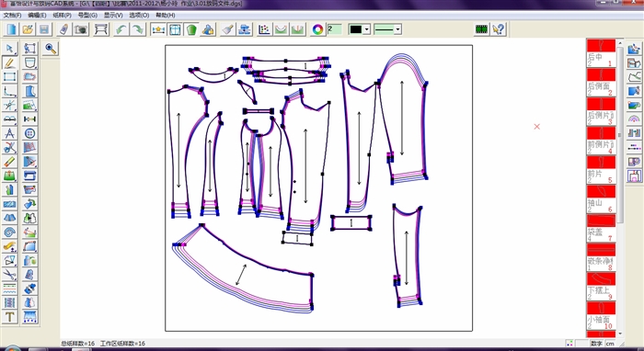644x351 pixels.
Task: Toggle the grid frame display button
Action: click(175, 29)
